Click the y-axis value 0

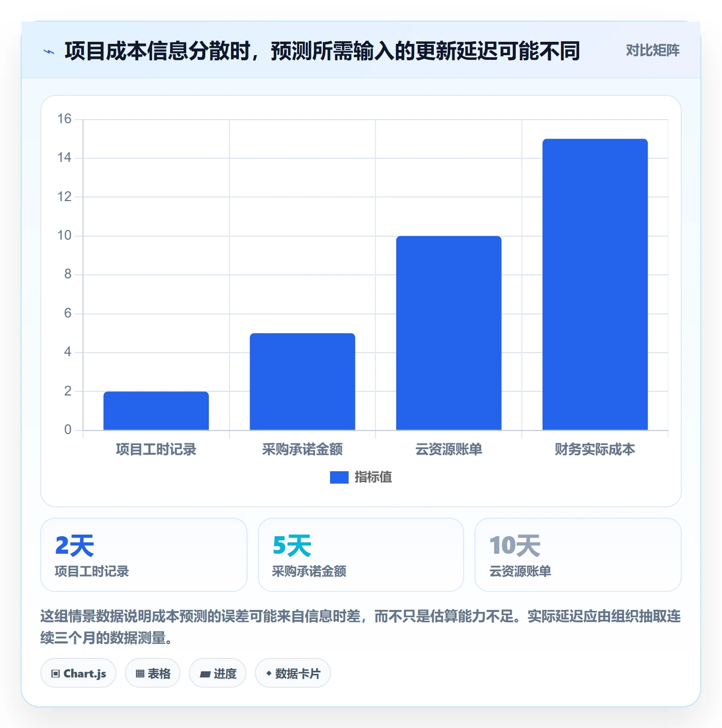(x=68, y=430)
